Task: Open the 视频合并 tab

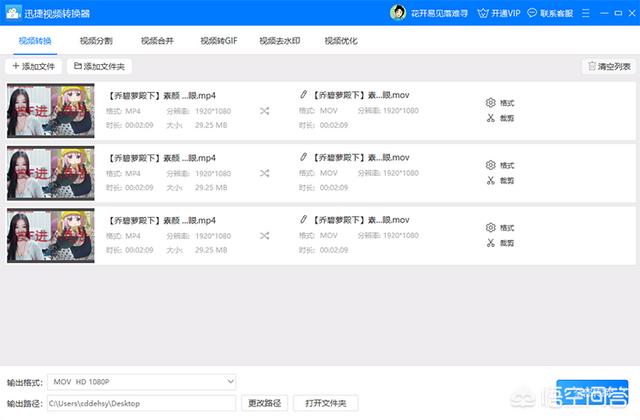Action: [157, 41]
